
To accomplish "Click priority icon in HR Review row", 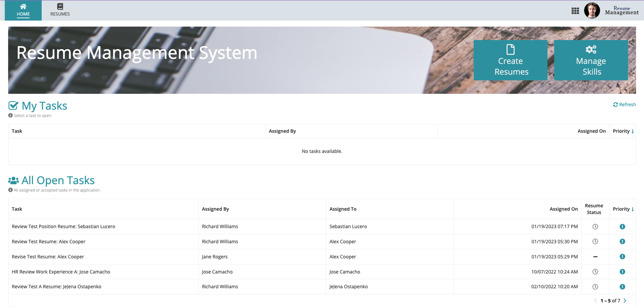I will [622, 272].
